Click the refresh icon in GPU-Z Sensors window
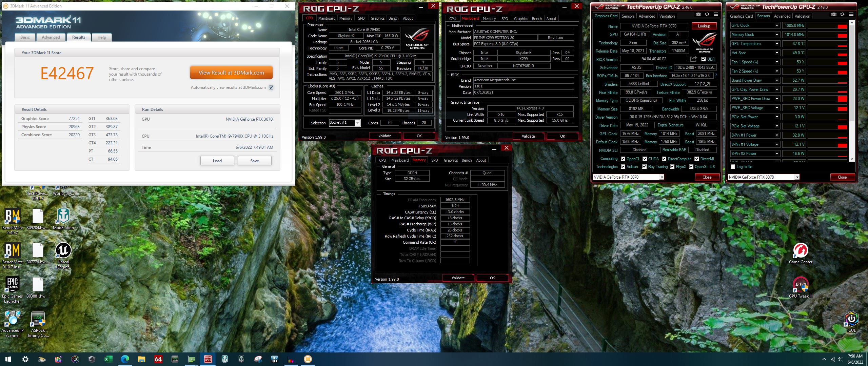 (842, 15)
